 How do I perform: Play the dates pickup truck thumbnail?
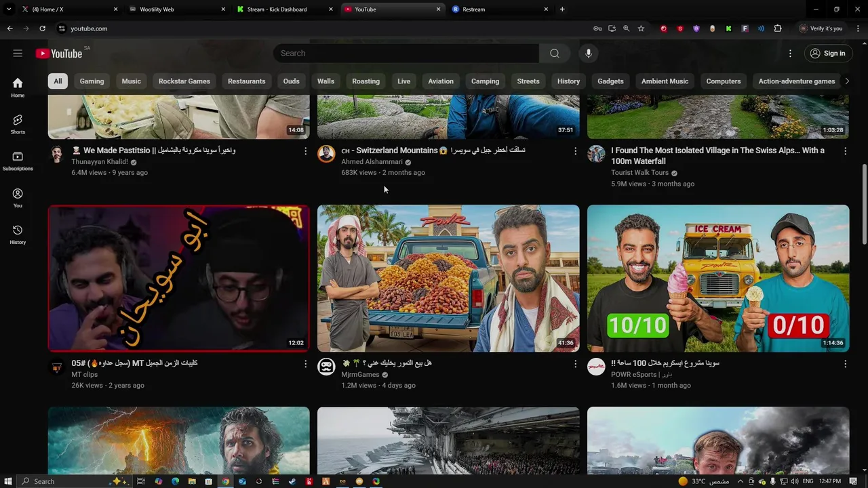448,279
